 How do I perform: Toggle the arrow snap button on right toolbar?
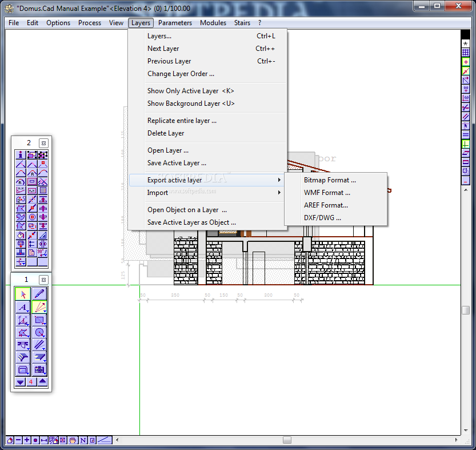coord(466,71)
